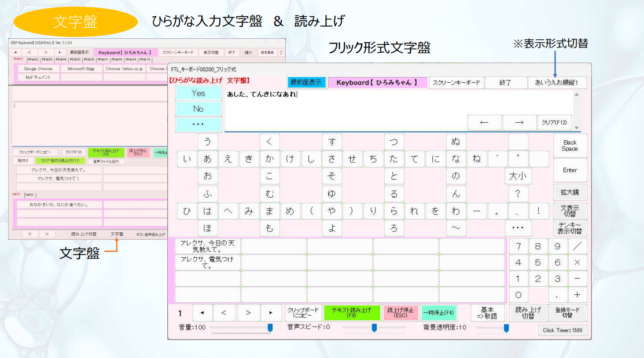The height and width of the screenshot is (358, 644).
Task: Click the 一時停止(F4) pause button
Action: [x=439, y=313]
